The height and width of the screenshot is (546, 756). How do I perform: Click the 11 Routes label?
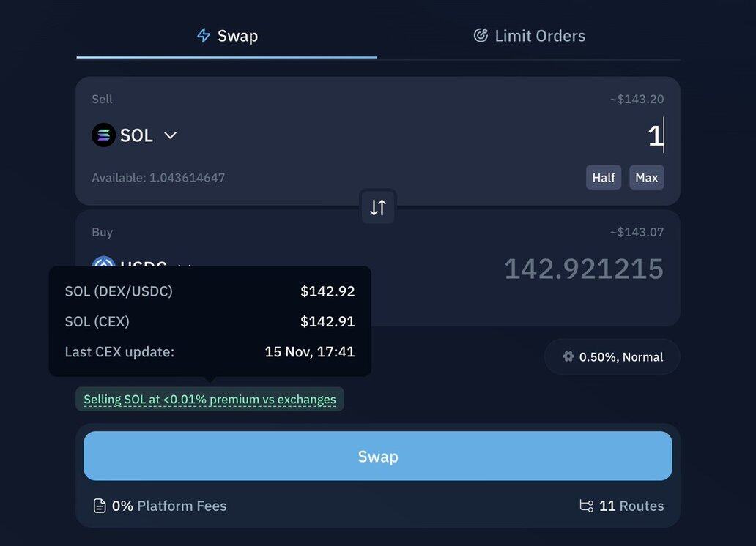631,506
